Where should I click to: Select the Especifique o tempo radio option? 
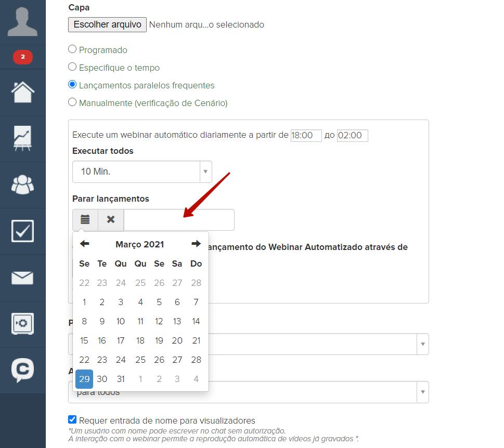click(72, 68)
